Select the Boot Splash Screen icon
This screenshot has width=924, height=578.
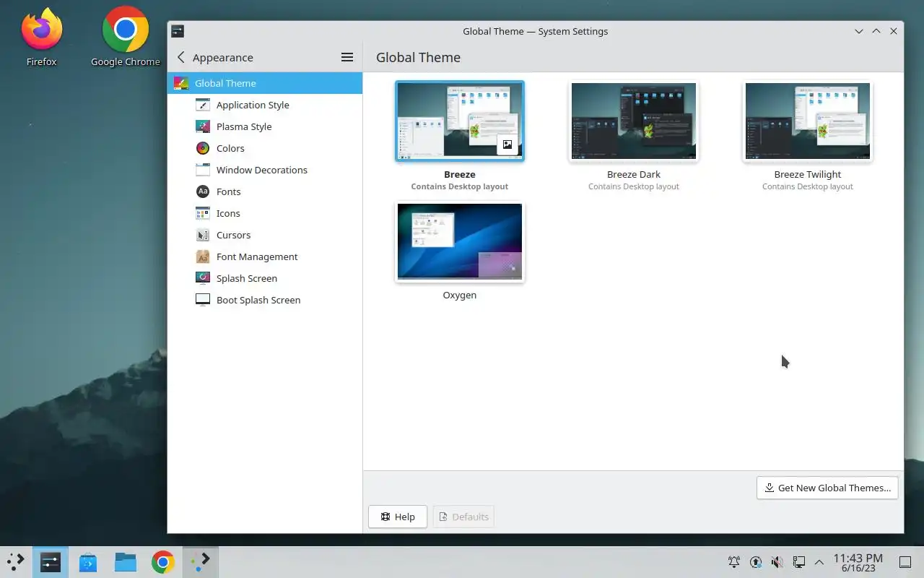click(x=203, y=300)
